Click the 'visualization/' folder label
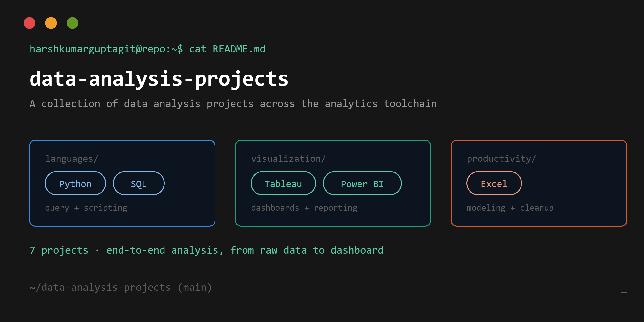Image resolution: width=644 pixels, height=322 pixels. [288, 159]
